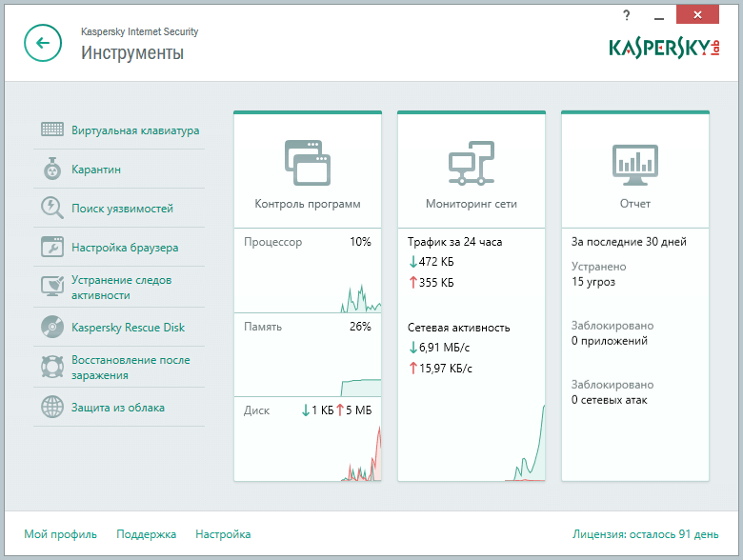Click the activity traces cleanup icon
The image size is (743, 560).
(52, 287)
